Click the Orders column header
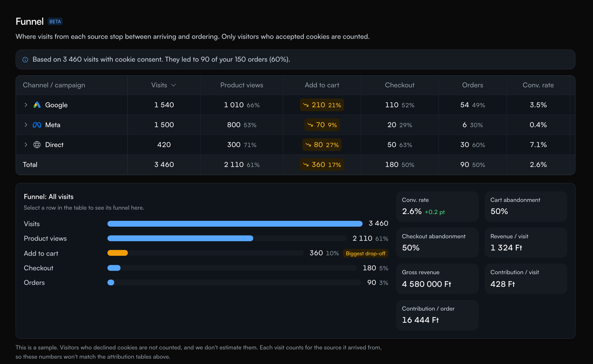593x364 pixels. coord(473,85)
